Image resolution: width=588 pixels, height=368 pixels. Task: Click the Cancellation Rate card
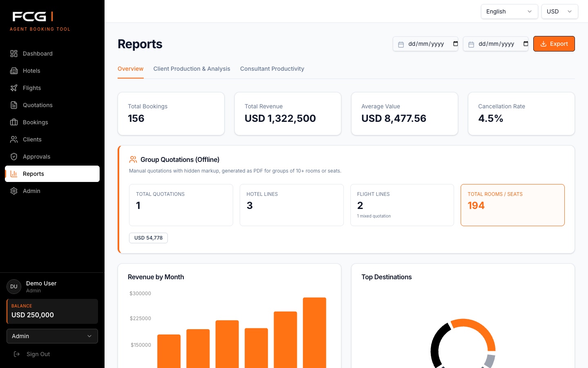pos(521,114)
